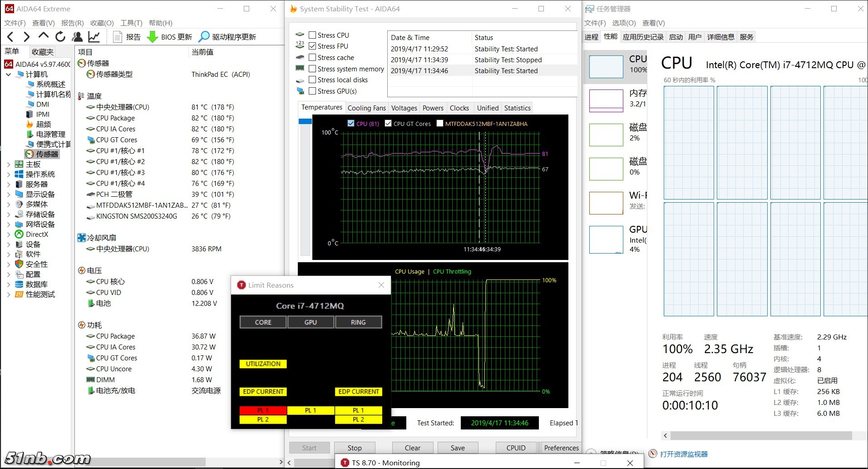Enable Stress CPU checkbox
This screenshot has width=868, height=469.
312,35
